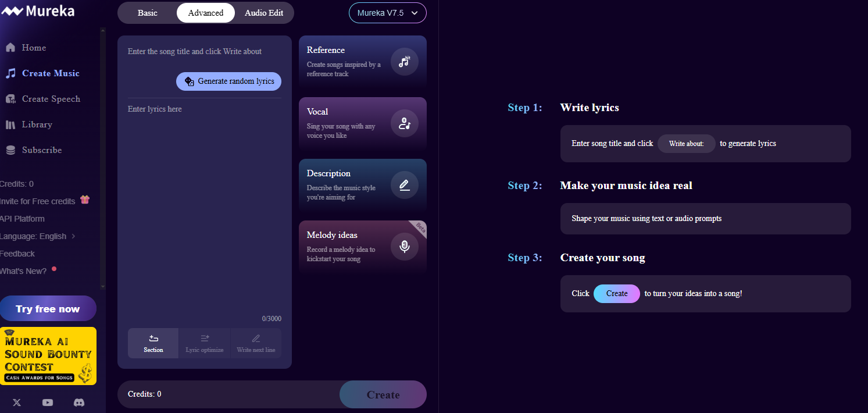Click the Create button at the bottom
Image resolution: width=868 pixels, height=413 pixels.
pyautogui.click(x=383, y=394)
